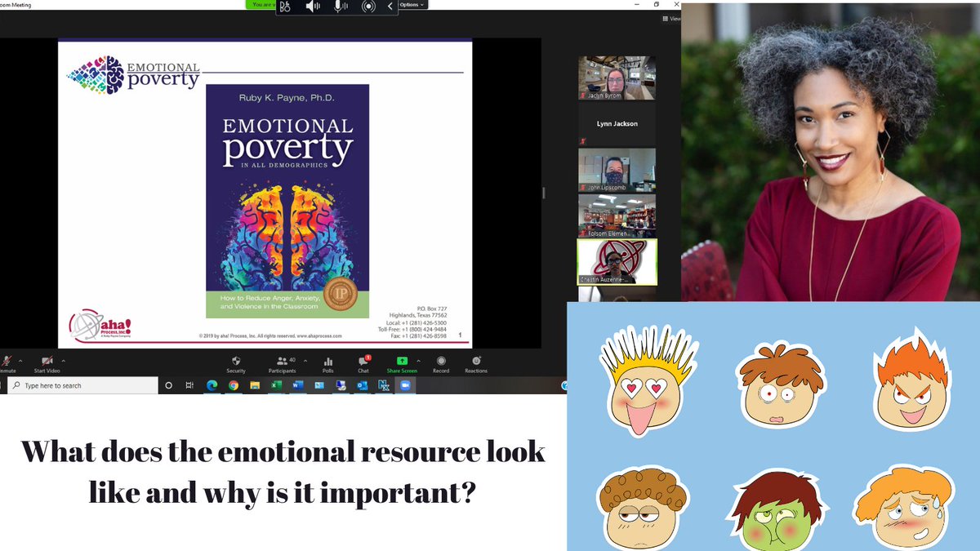Open the Polls icon
The height and width of the screenshot is (551, 980).
tap(328, 364)
